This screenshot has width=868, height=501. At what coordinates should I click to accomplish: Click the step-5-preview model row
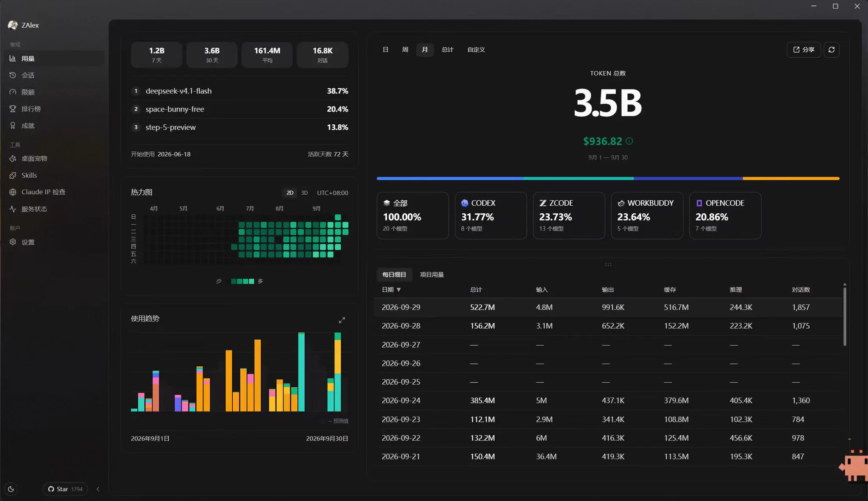coord(240,127)
